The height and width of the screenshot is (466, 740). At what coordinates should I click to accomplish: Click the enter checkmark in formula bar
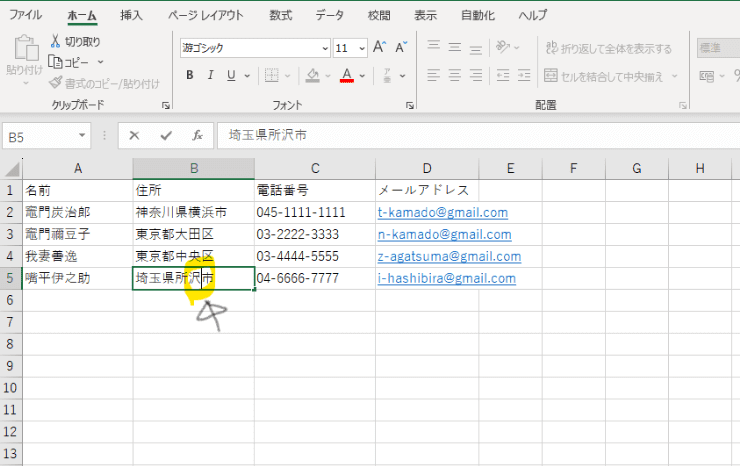point(165,135)
